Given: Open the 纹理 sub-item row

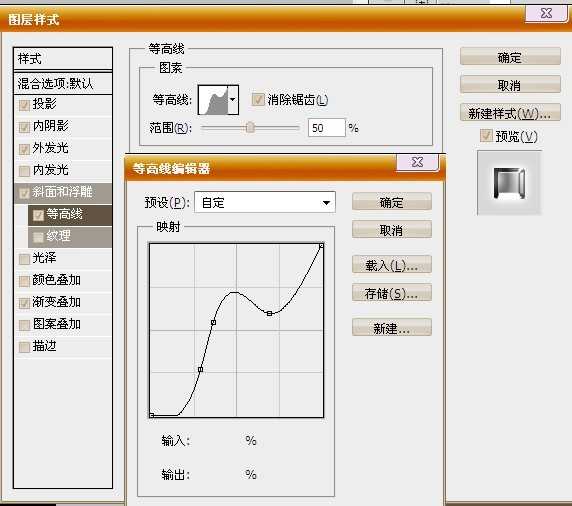Looking at the screenshot, I should pos(70,237).
